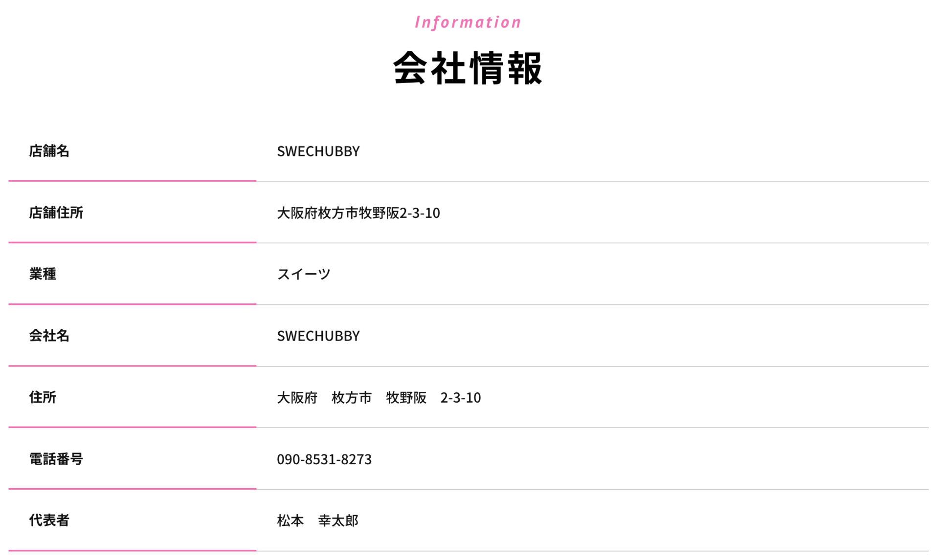Image resolution: width=939 pixels, height=560 pixels.
Task: Select the 店舗名 label
Action: pos(49,151)
